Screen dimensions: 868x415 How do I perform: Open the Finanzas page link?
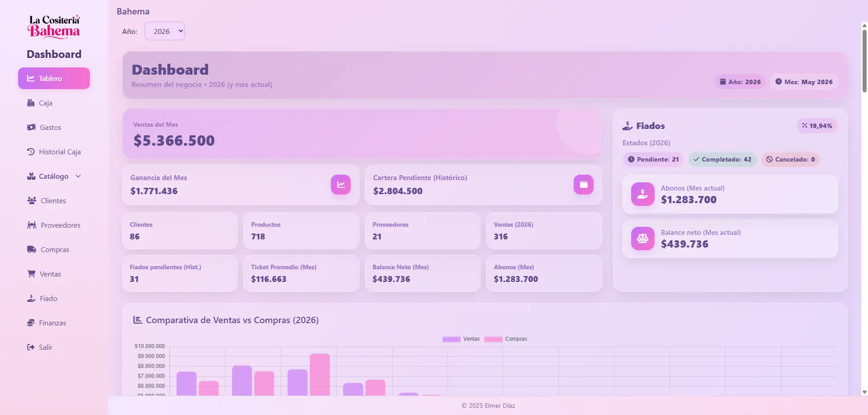pyautogui.click(x=54, y=323)
